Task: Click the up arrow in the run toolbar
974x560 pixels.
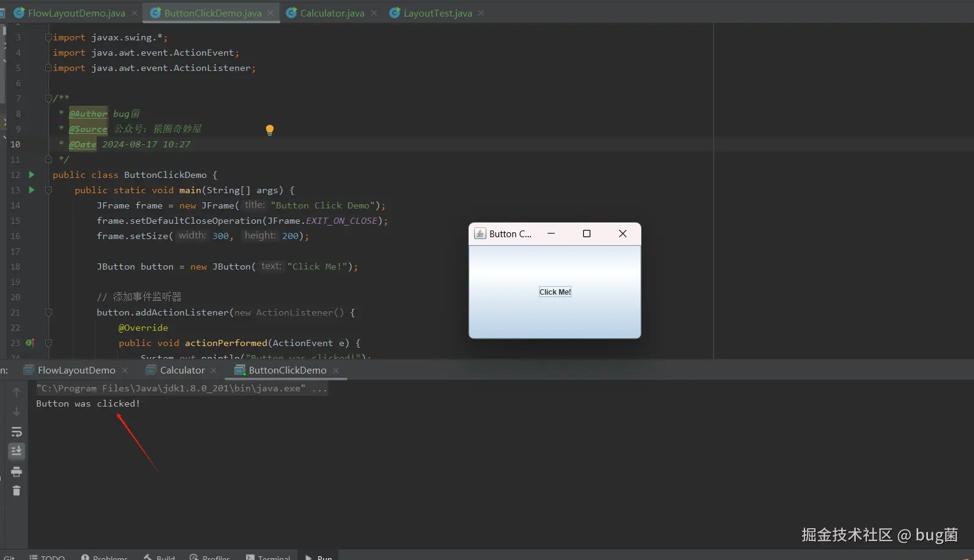Action: pyautogui.click(x=17, y=392)
